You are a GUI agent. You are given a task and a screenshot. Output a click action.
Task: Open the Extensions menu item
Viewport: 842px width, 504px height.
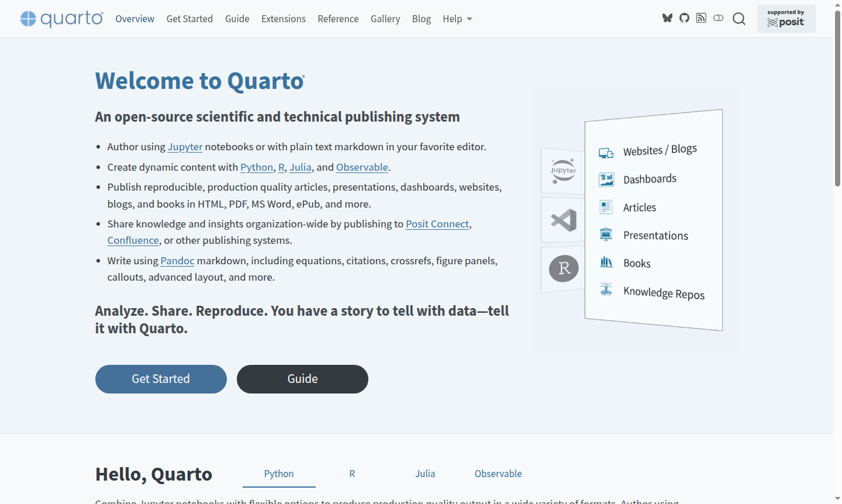point(284,19)
